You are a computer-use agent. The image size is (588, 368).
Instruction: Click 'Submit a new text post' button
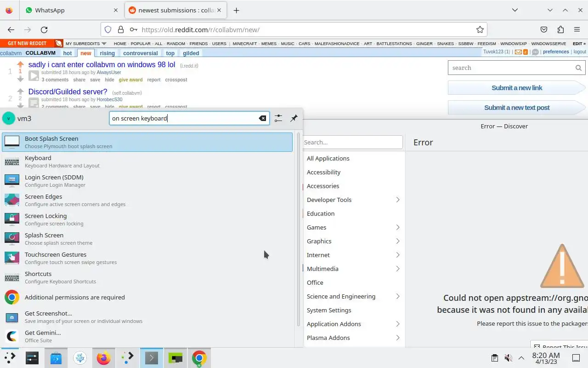click(x=517, y=108)
